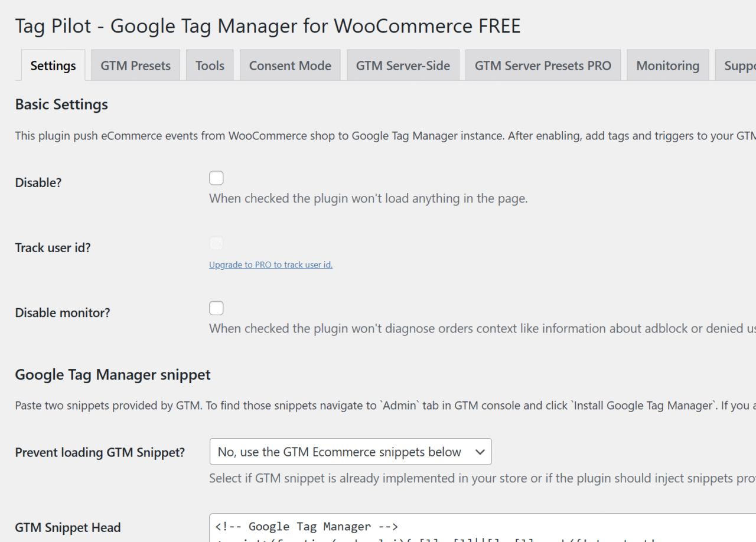This screenshot has height=542, width=756.
Task: Open the partially visible Support tab
Action: coord(736,66)
